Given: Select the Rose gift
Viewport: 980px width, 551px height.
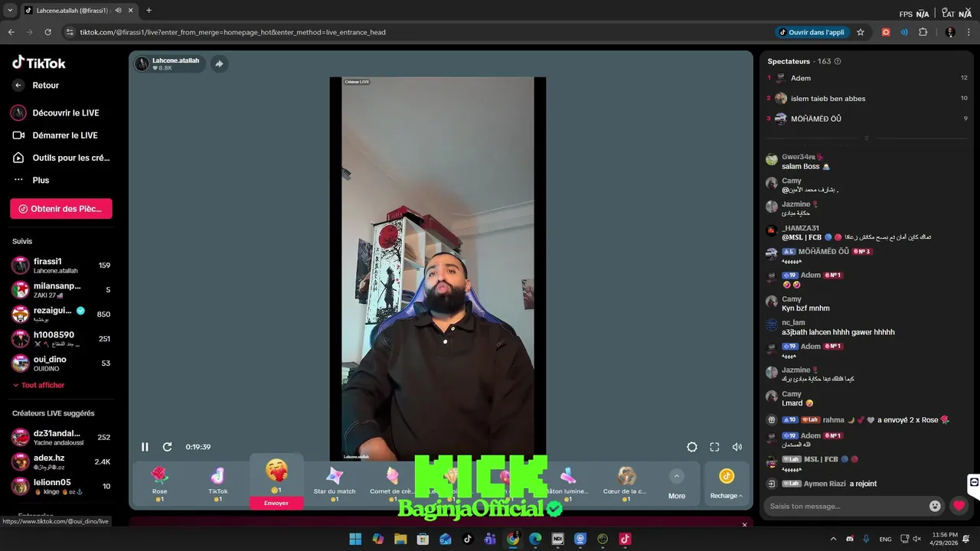Looking at the screenshot, I should pos(159,484).
